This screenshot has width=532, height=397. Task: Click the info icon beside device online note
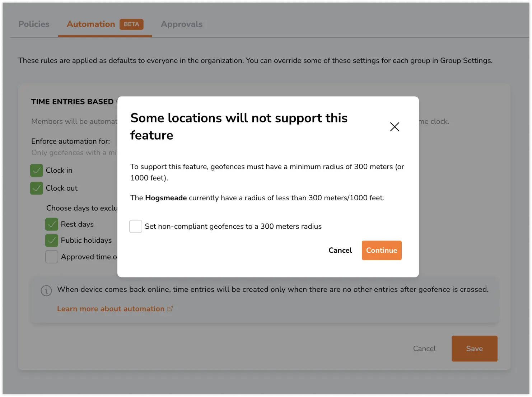[46, 290]
